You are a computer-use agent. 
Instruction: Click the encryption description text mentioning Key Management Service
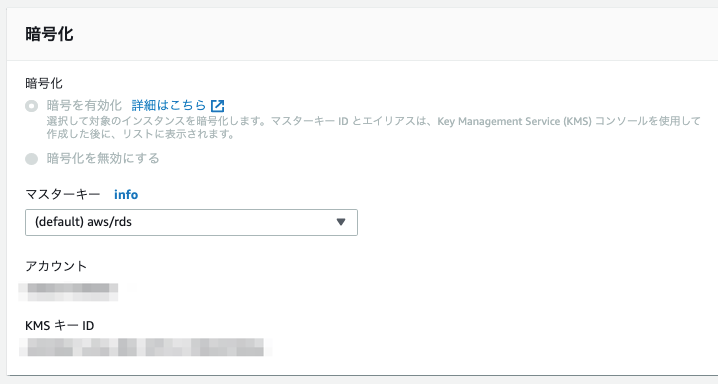374,128
